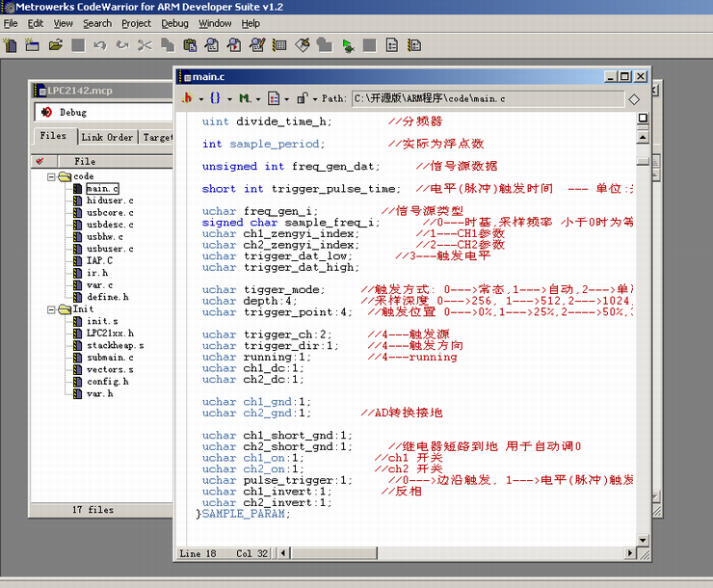The width and height of the screenshot is (713, 588).
Task: Click the New Text File toolbar icon
Action: (11, 44)
